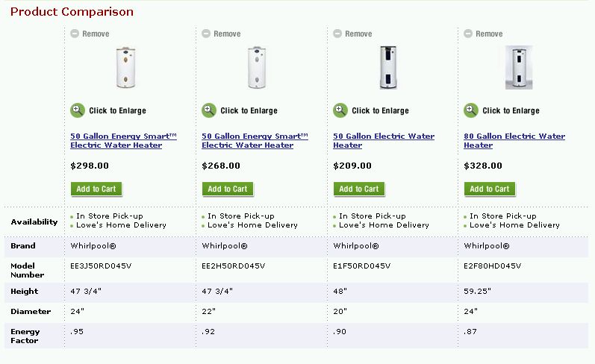The width and height of the screenshot is (595, 364).
Task: Open the EE3J50RD045V Energy Smart heater link
Action: click(123, 141)
